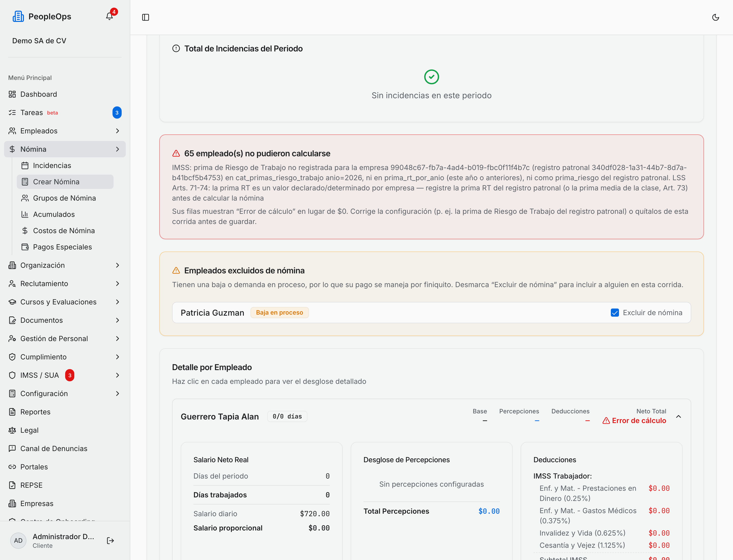
Task: Click the Costos de Nómina dollar icon
Action: (x=25, y=231)
